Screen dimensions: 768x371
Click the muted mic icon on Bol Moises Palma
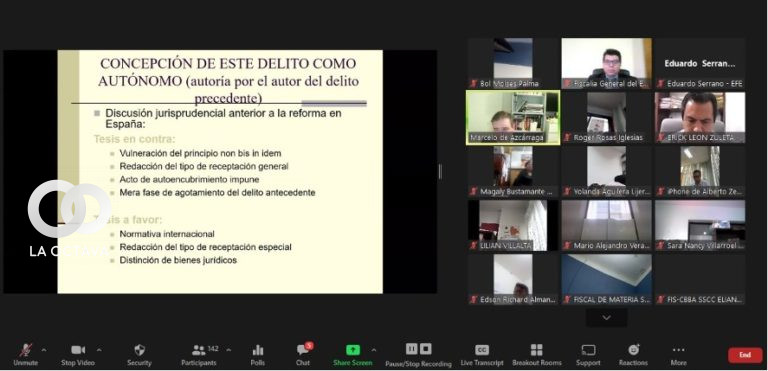(x=474, y=84)
